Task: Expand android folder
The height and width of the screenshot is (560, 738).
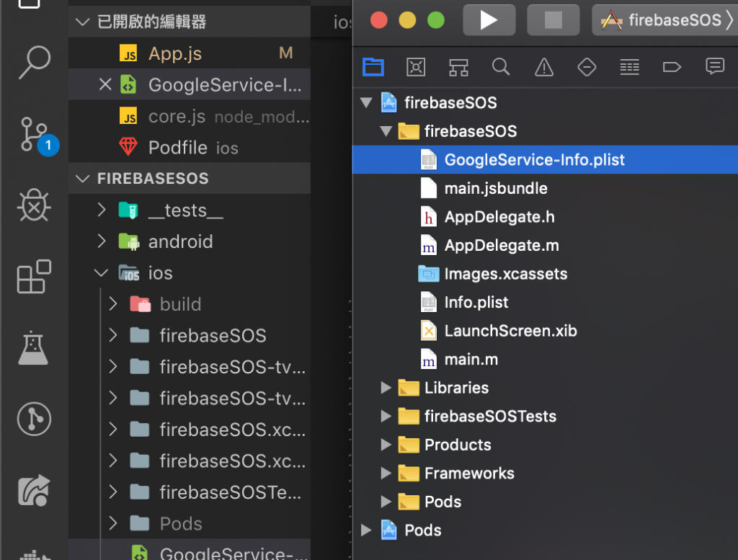Action: click(x=102, y=241)
